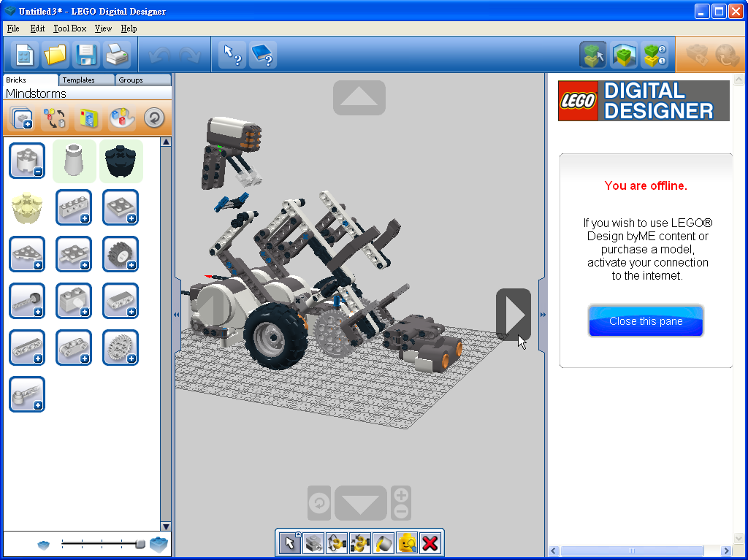Click the brick icon size slider handle

(140, 544)
